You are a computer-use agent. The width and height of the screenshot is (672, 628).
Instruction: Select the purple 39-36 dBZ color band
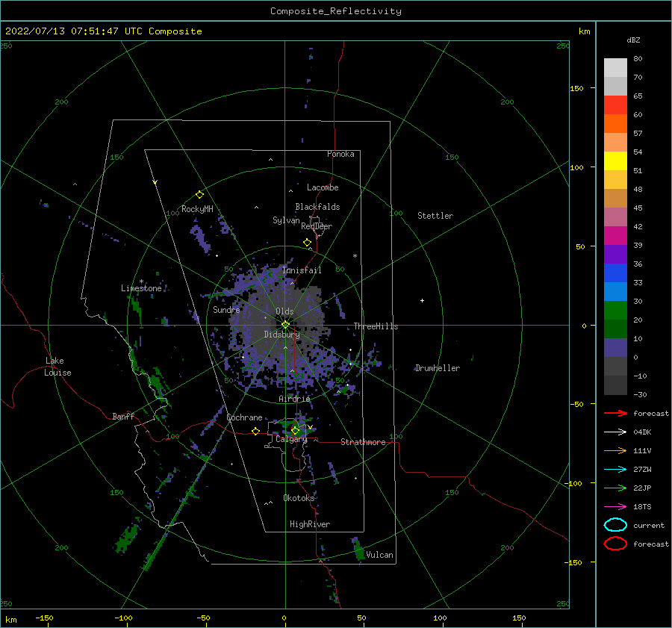[x=615, y=254]
